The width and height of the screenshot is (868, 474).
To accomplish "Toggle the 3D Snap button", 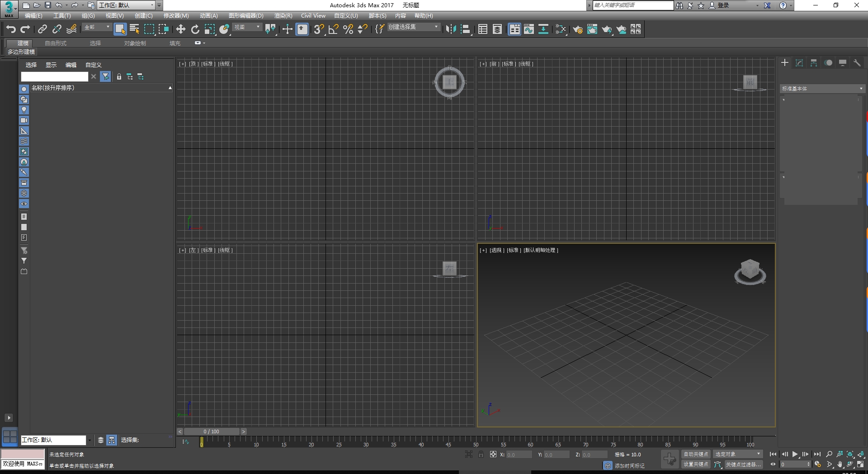I will pos(318,29).
